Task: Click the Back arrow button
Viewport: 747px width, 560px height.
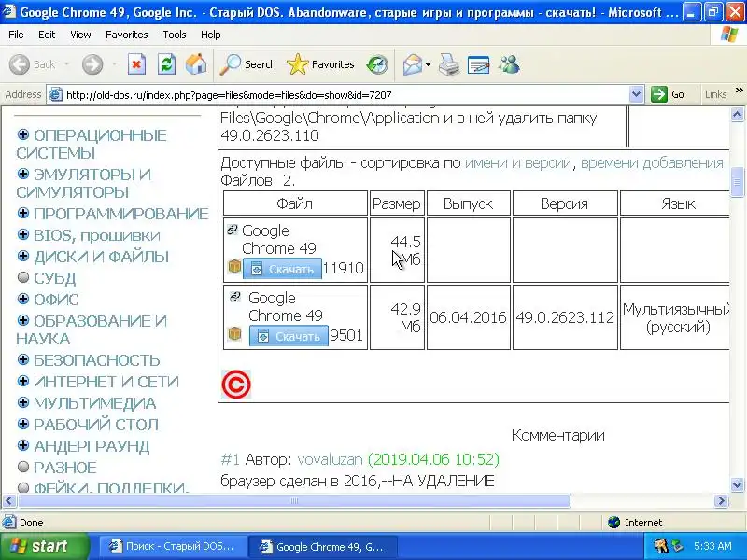Action: (x=20, y=64)
